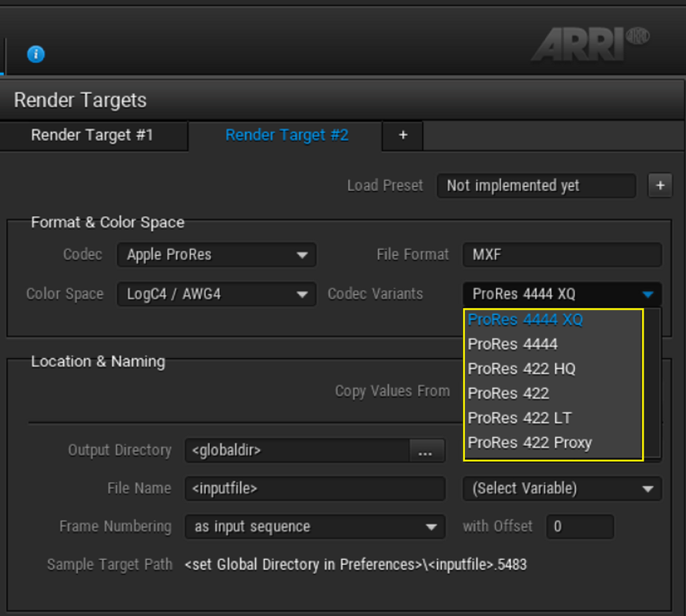Click the File Name input field
This screenshot has width=686, height=616.
click(x=315, y=488)
